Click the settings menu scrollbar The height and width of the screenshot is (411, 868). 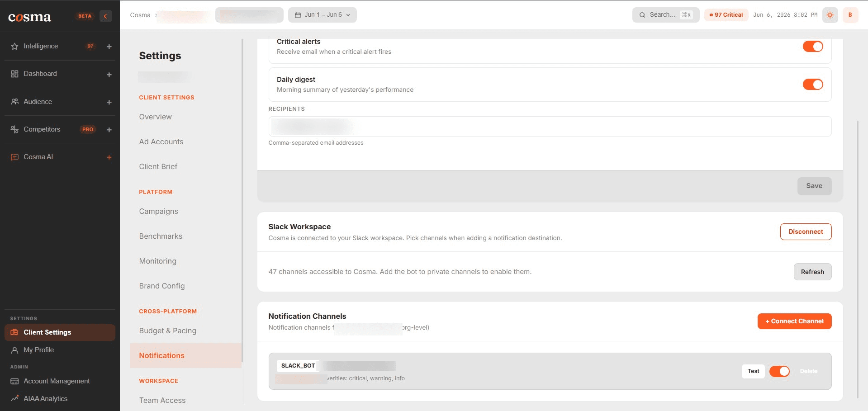tap(242, 200)
